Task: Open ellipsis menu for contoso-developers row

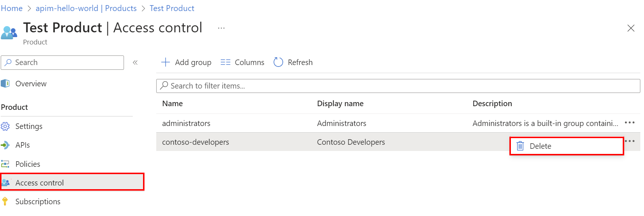Action: pyautogui.click(x=630, y=141)
